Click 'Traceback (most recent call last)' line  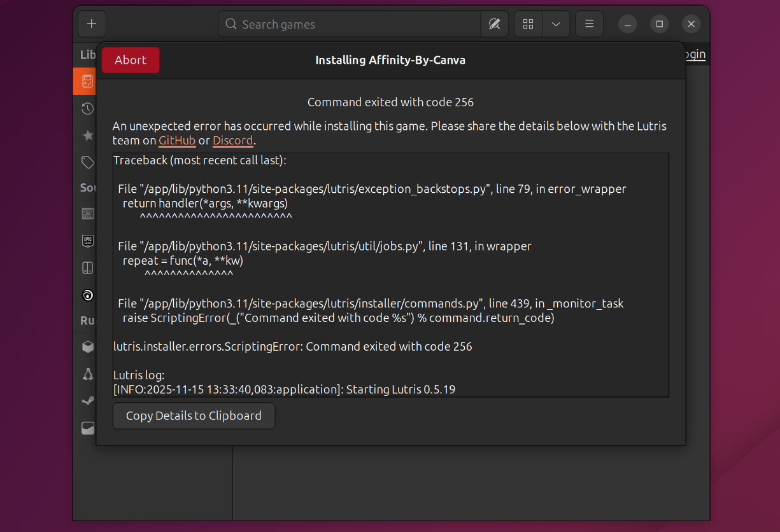[x=200, y=160]
